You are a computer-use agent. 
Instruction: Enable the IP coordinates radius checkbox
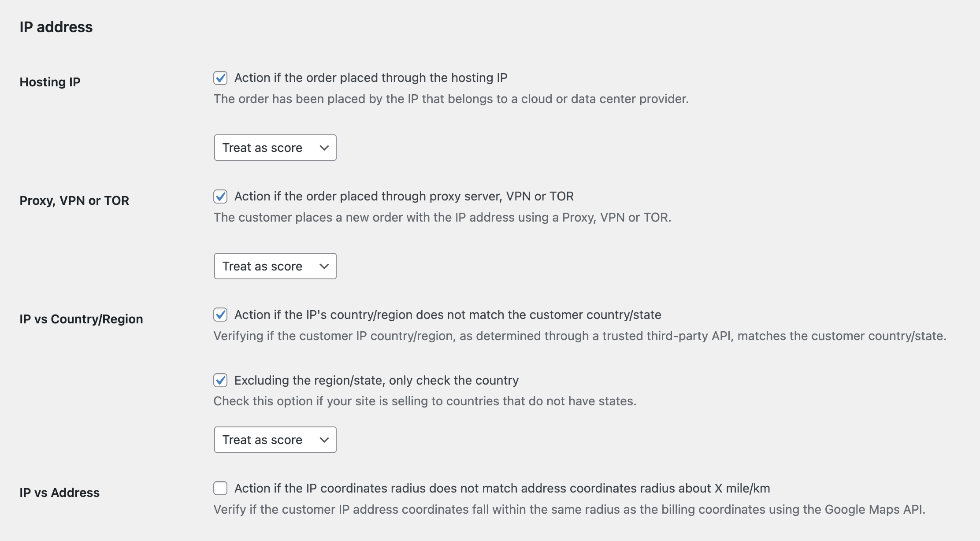point(220,488)
